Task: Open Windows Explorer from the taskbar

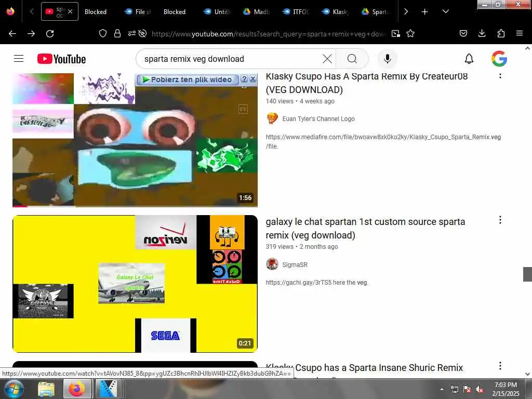Action: pos(46,389)
